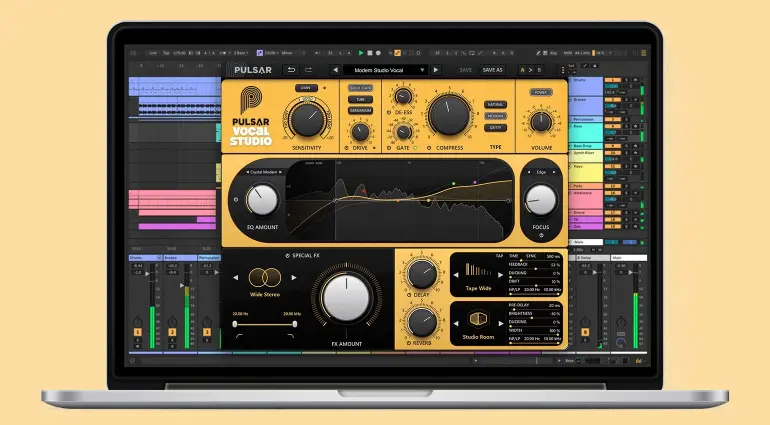The width and height of the screenshot is (770, 425).
Task: Click the Save As button
Action: pos(494,70)
